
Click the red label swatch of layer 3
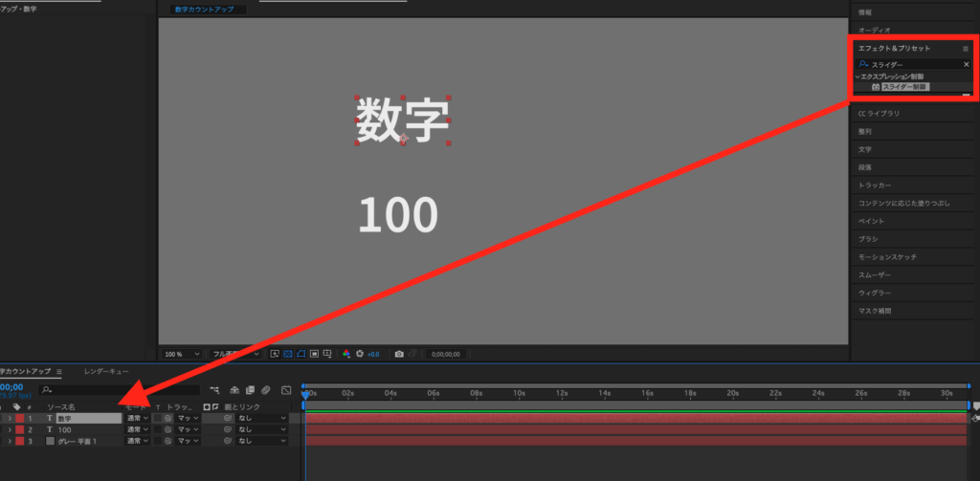coord(19,441)
